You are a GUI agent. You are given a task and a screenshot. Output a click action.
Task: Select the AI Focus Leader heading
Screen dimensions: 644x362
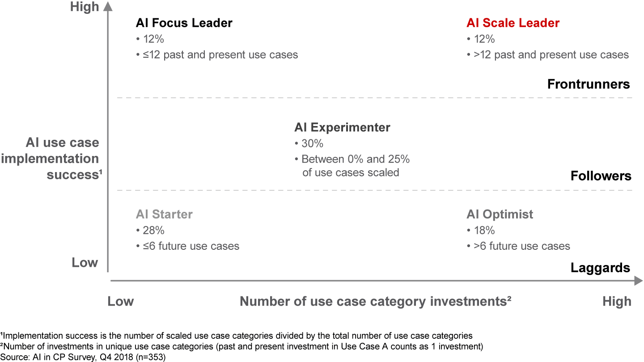coord(184,23)
